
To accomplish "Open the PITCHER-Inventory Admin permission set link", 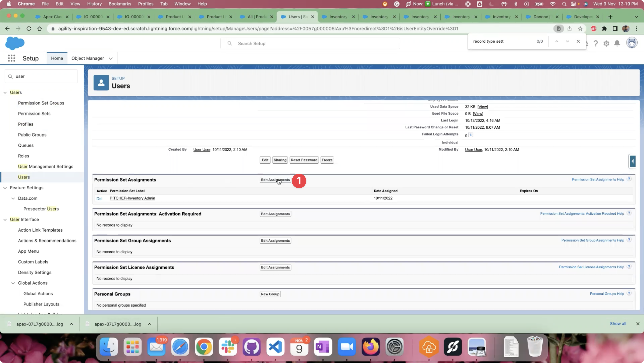I will coord(132,198).
